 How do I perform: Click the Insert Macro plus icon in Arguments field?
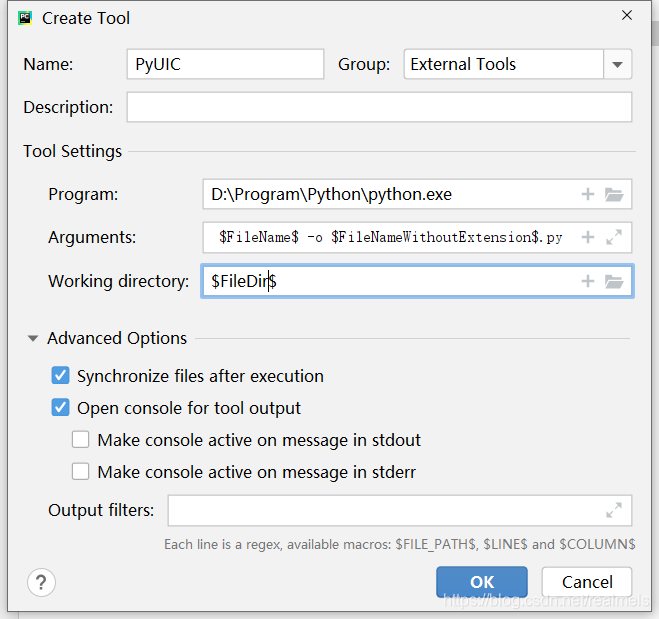point(588,237)
